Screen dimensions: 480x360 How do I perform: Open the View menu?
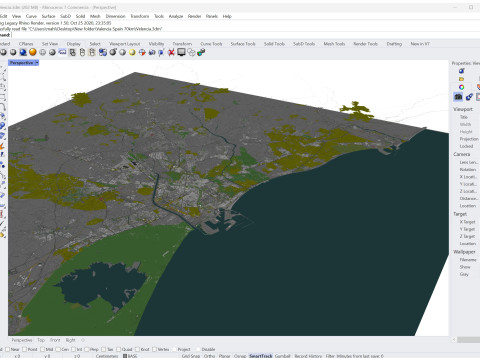pyautogui.click(x=16, y=16)
